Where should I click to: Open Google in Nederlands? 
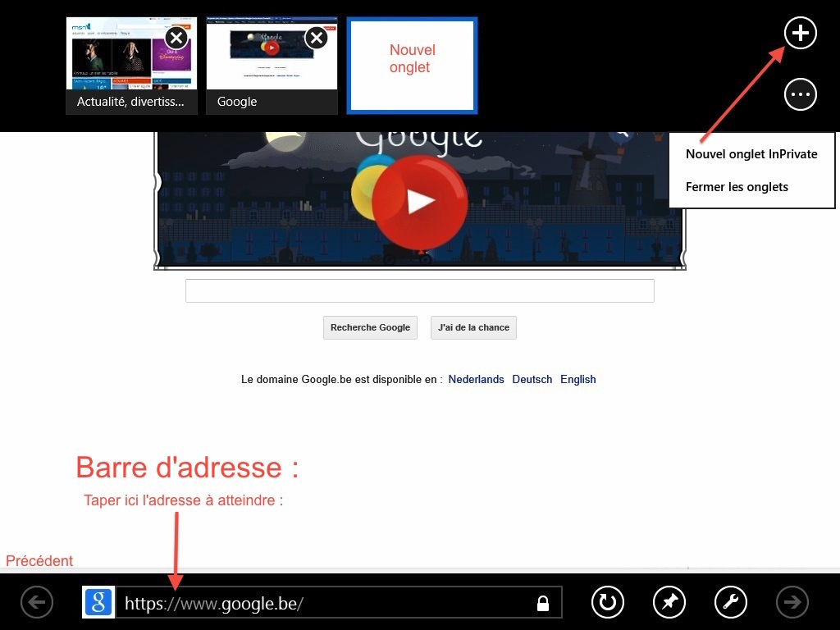[x=477, y=379]
